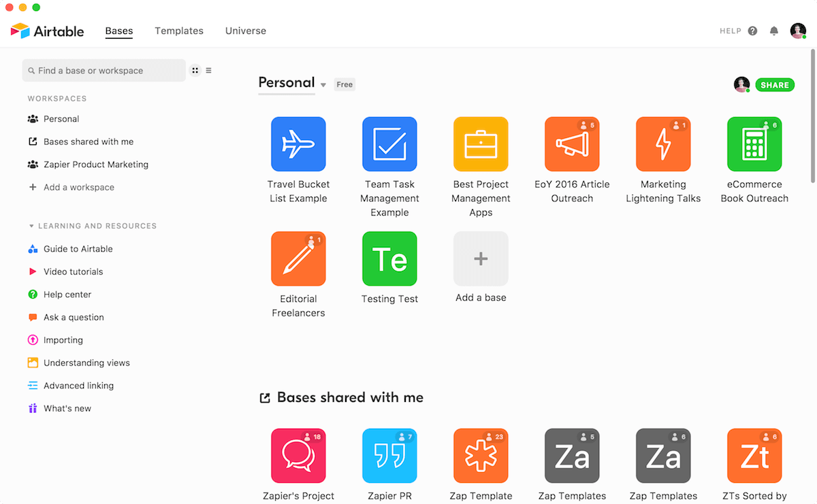The width and height of the screenshot is (817, 504).
Task: Open the Travel Bucket List Example base
Action: click(298, 144)
